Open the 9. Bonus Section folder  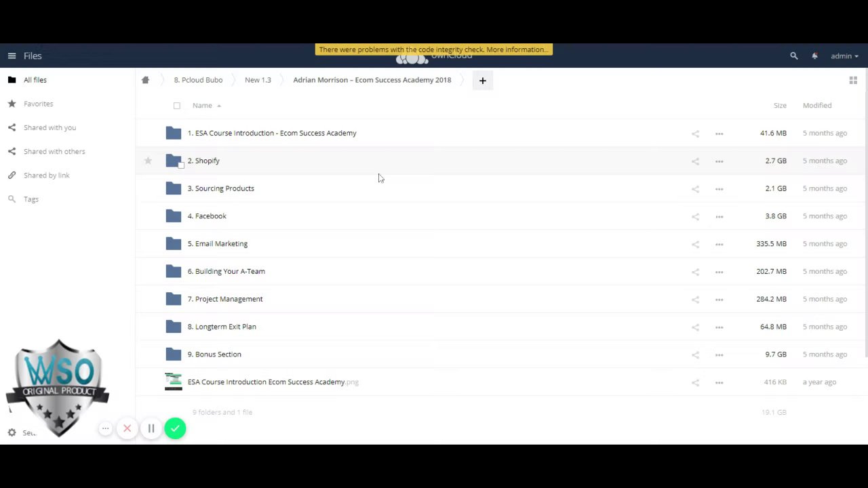[x=214, y=354]
